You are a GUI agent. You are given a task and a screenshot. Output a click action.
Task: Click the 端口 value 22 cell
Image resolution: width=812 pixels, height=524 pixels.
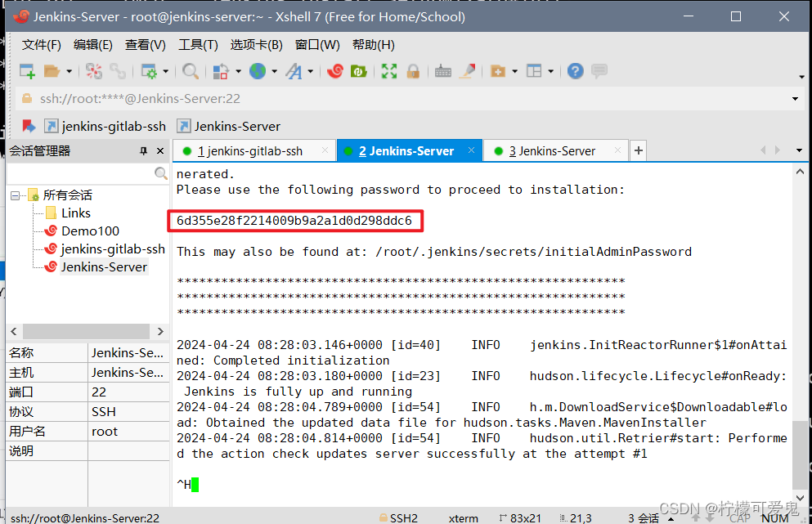pos(128,392)
